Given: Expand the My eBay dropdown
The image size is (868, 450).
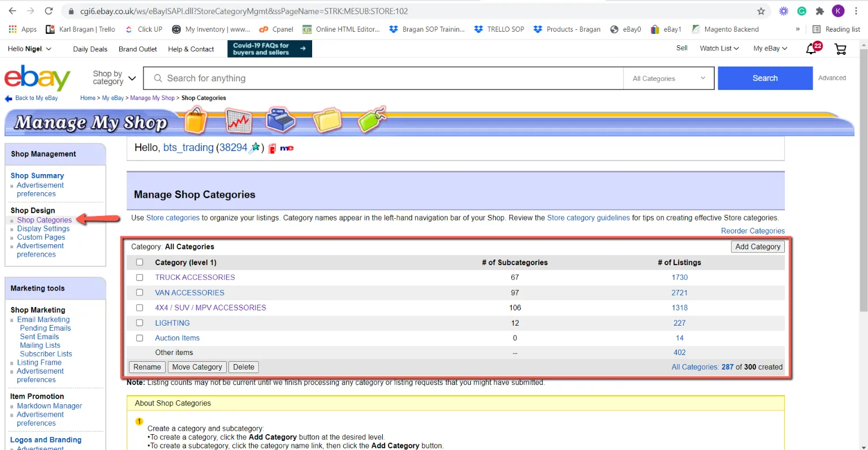Looking at the screenshot, I should click(770, 49).
